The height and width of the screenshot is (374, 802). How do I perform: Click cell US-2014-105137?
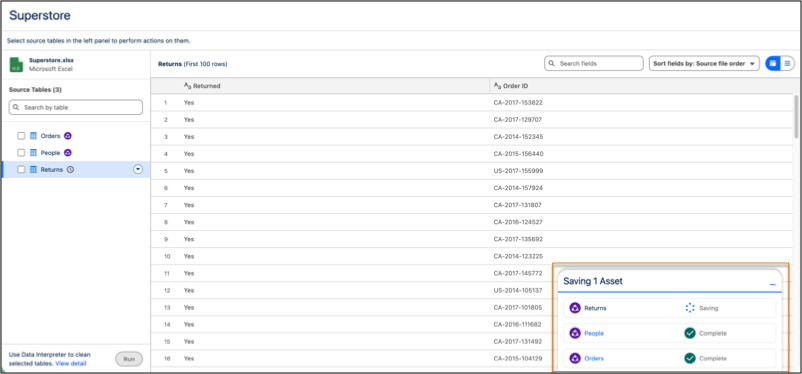point(518,290)
